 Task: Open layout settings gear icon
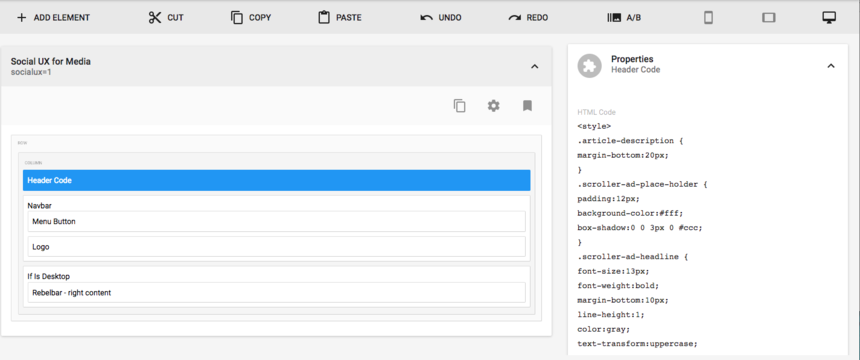coord(494,105)
